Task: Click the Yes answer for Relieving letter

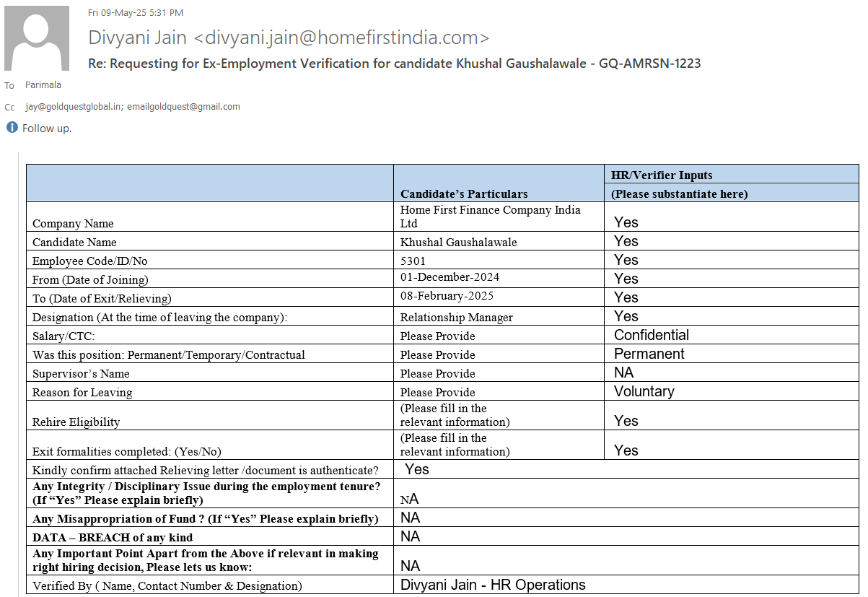Action: [x=417, y=469]
